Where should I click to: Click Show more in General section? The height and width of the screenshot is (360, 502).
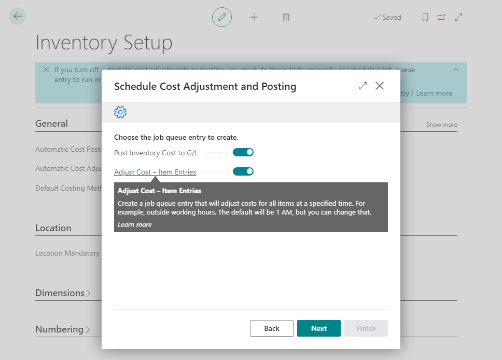442,125
